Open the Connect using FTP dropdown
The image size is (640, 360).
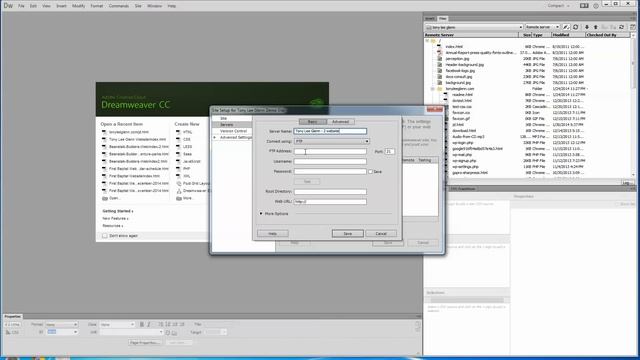(331, 141)
